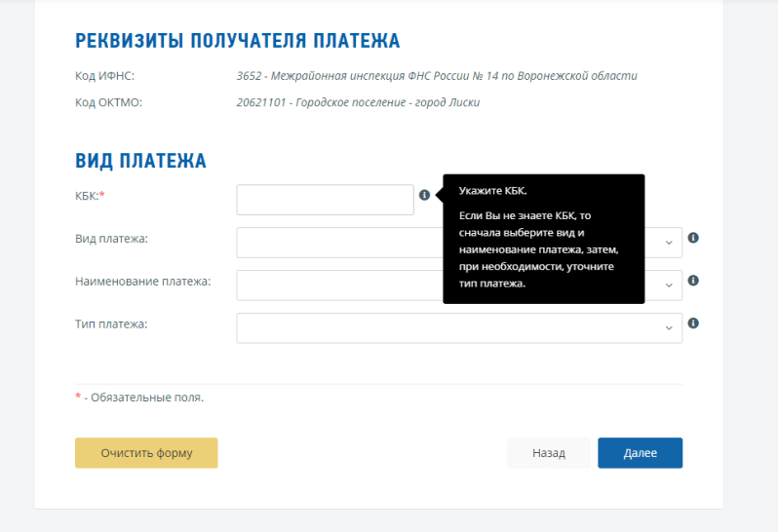Click the Вид платежа section heading
Viewport: 778px width, 532px height.
[x=141, y=161]
